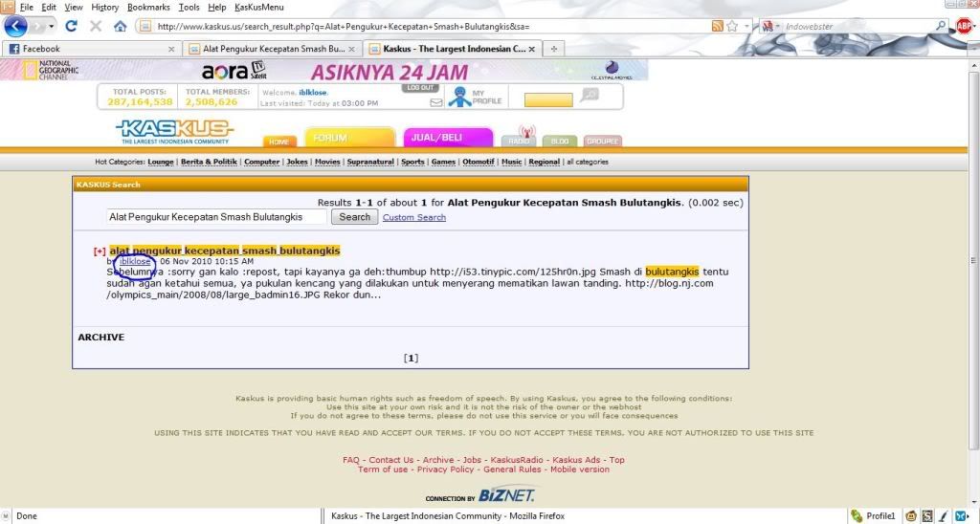
Task: Click the magnifier in the Indowebster search box
Action: pyautogui.click(x=942, y=26)
